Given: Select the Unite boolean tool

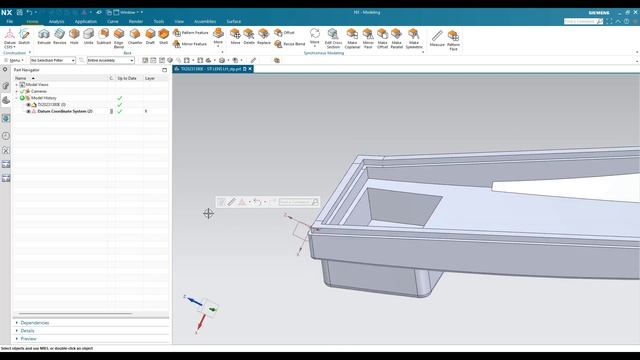Looking at the screenshot, I should coord(89,36).
